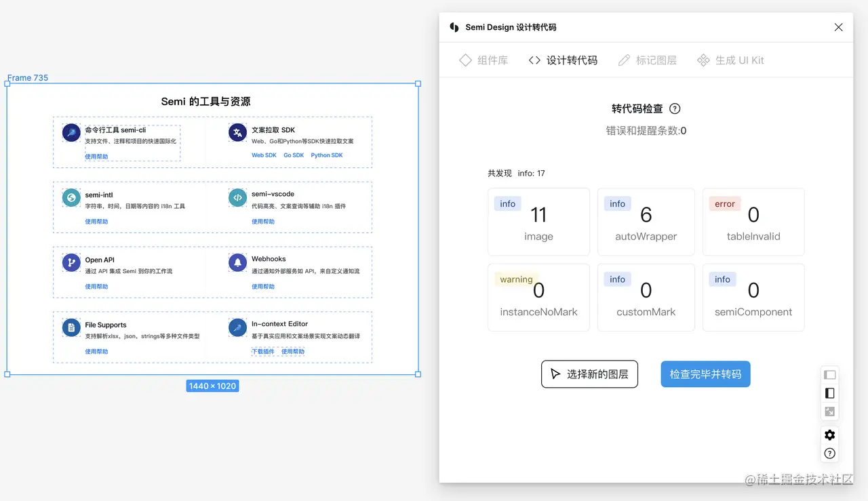Click the frame's top-right resize handle
The image size is (868, 501).
coord(418,83)
